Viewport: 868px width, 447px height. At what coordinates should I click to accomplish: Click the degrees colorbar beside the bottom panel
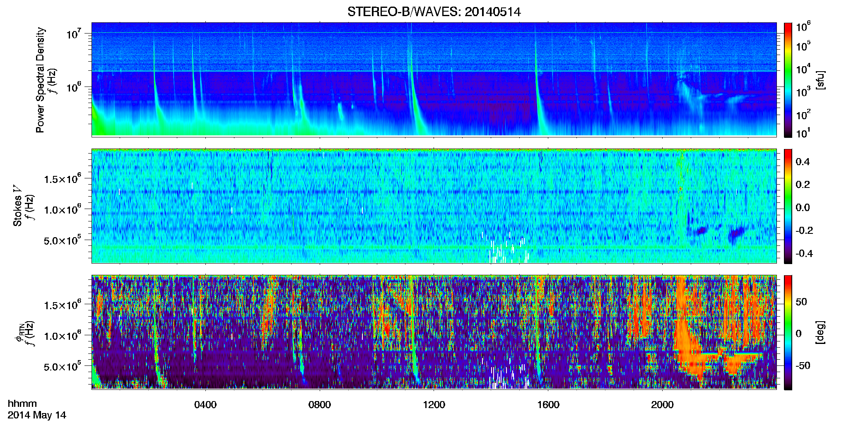[x=788, y=332]
